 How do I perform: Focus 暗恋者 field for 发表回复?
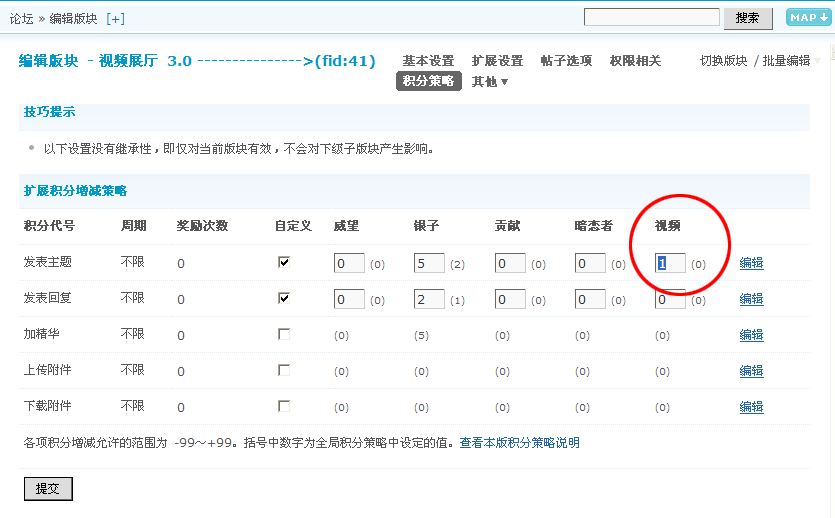coord(590,299)
